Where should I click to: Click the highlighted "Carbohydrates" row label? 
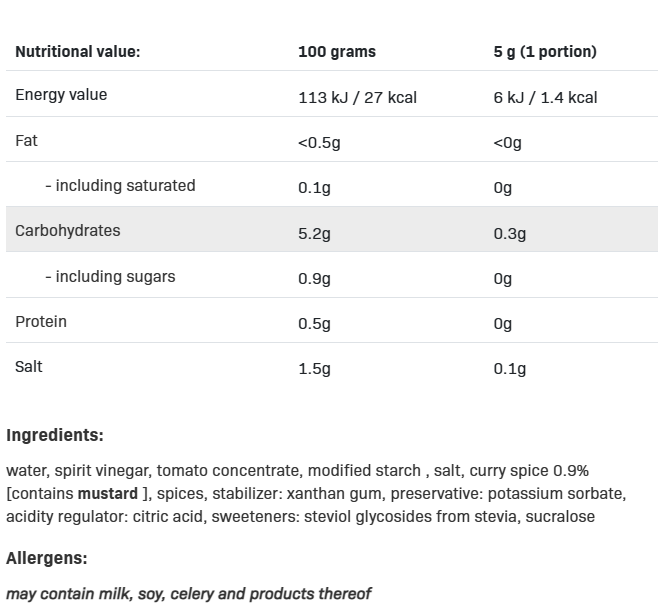[68, 231]
